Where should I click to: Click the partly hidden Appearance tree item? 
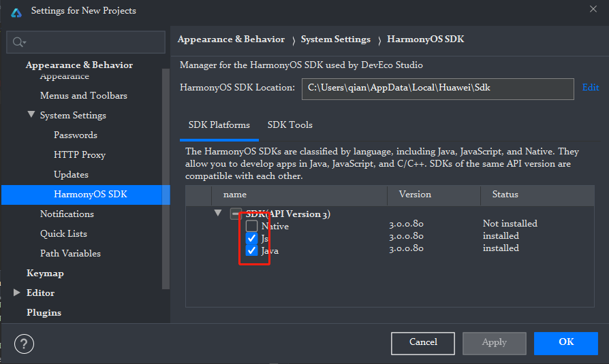pos(65,76)
